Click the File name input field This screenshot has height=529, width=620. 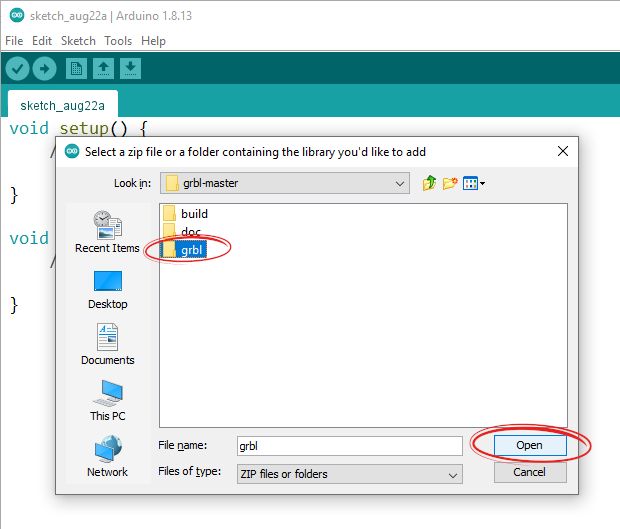pyautogui.click(x=350, y=446)
